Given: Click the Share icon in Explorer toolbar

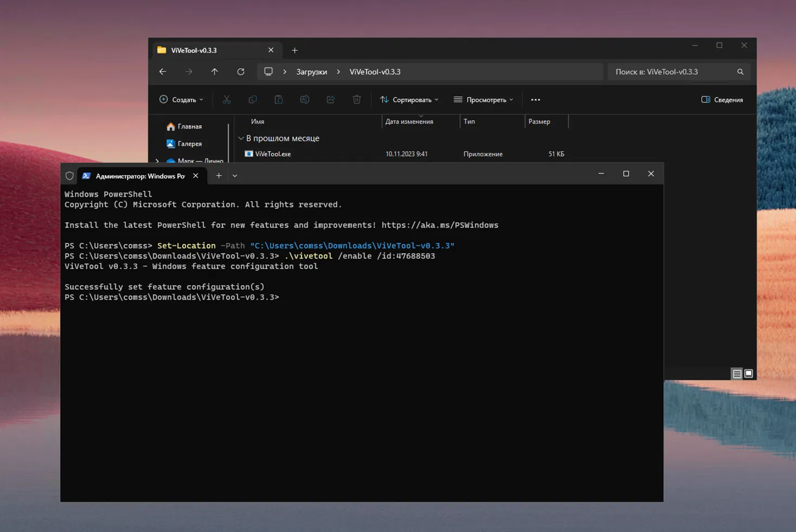Looking at the screenshot, I should pyautogui.click(x=331, y=100).
